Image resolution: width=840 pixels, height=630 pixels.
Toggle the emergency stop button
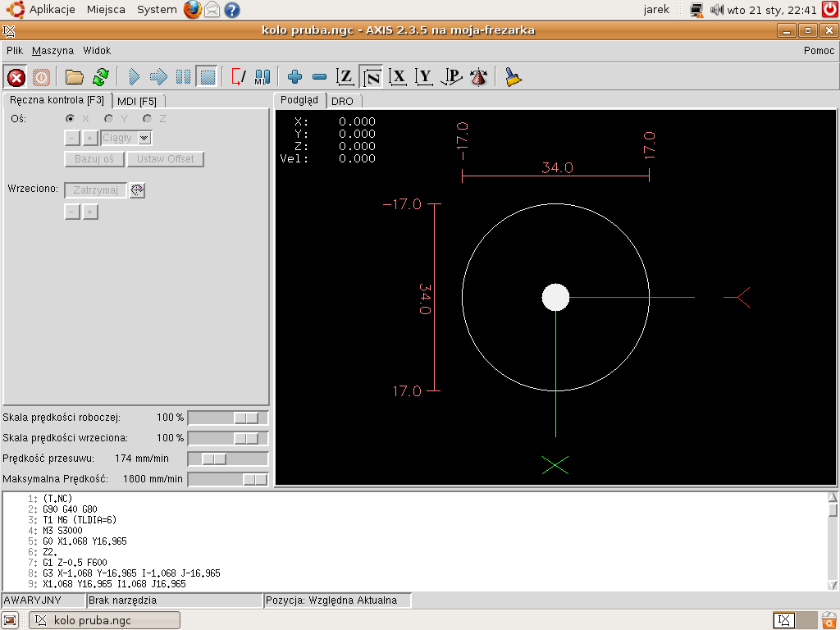pos(16,77)
